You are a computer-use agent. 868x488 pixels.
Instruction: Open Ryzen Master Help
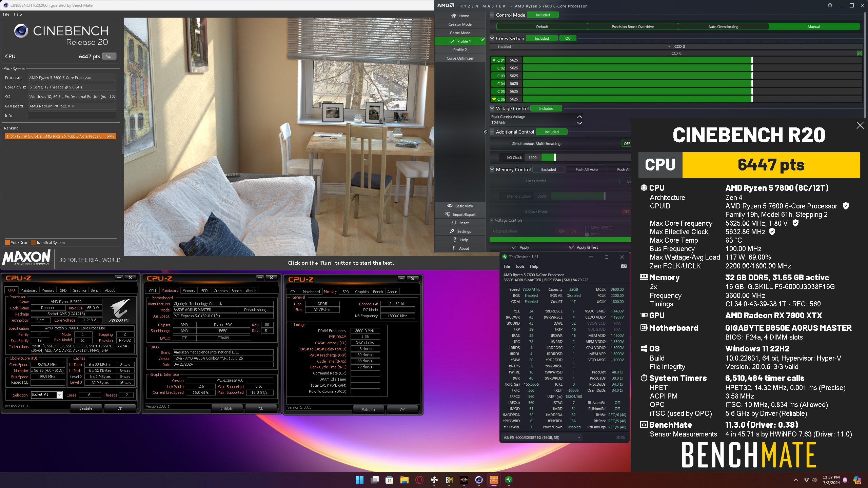point(460,240)
